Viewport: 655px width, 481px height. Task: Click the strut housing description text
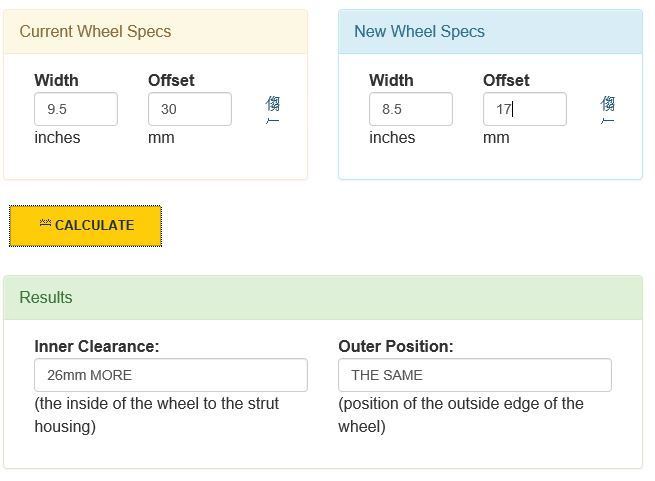pos(156,415)
